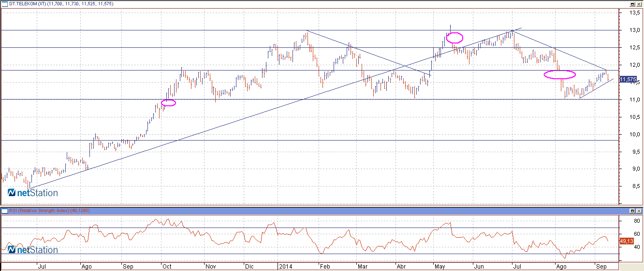Click the RSI panel window icon

click(4, 211)
